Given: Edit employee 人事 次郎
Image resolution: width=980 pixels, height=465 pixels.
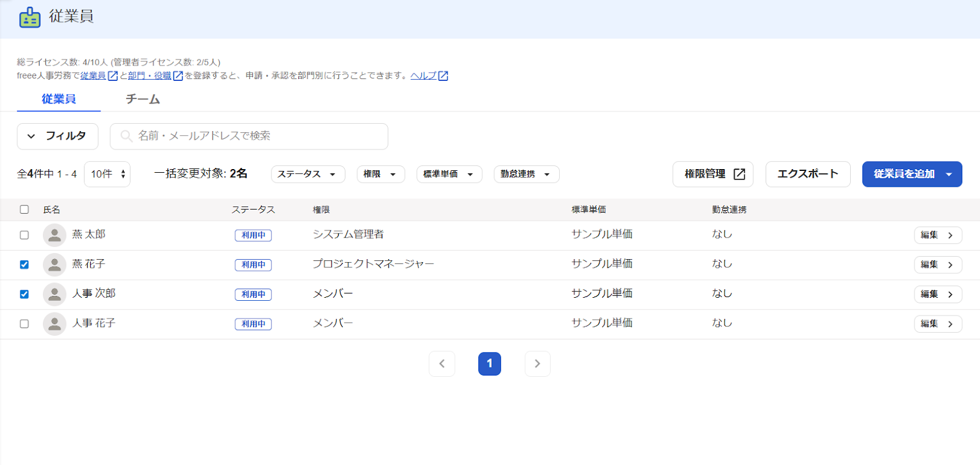Looking at the screenshot, I should coord(938,294).
